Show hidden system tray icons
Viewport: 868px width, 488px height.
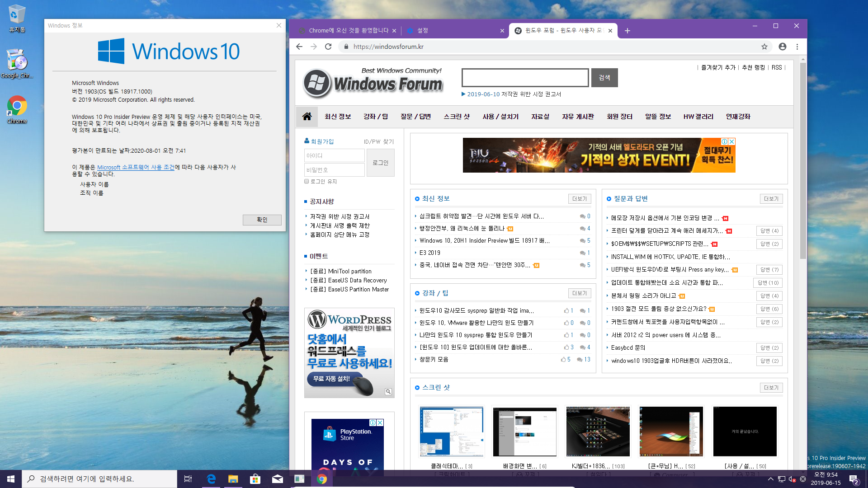(x=771, y=479)
